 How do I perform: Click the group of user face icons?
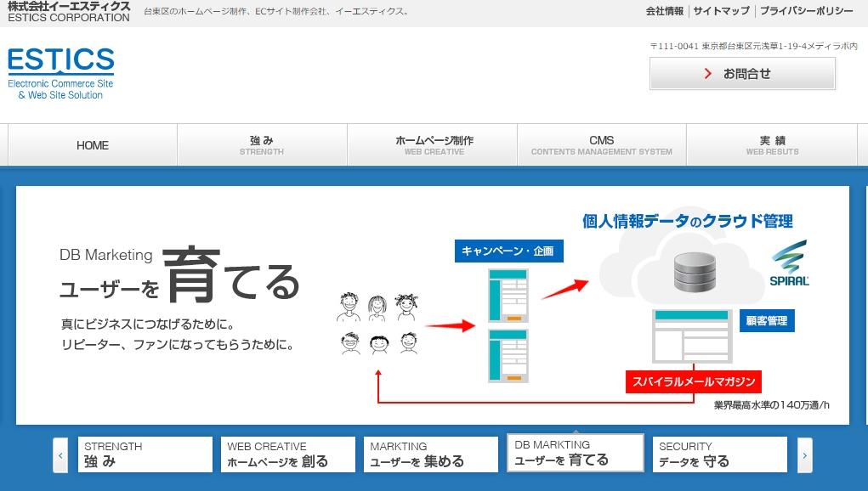(x=378, y=323)
